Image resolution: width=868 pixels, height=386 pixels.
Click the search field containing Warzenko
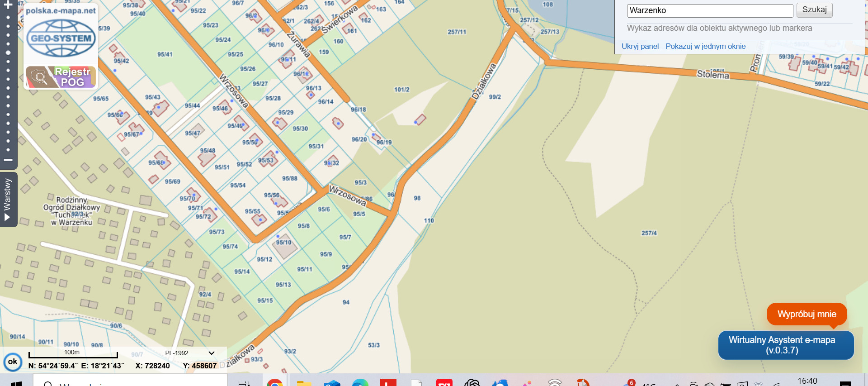(709, 10)
